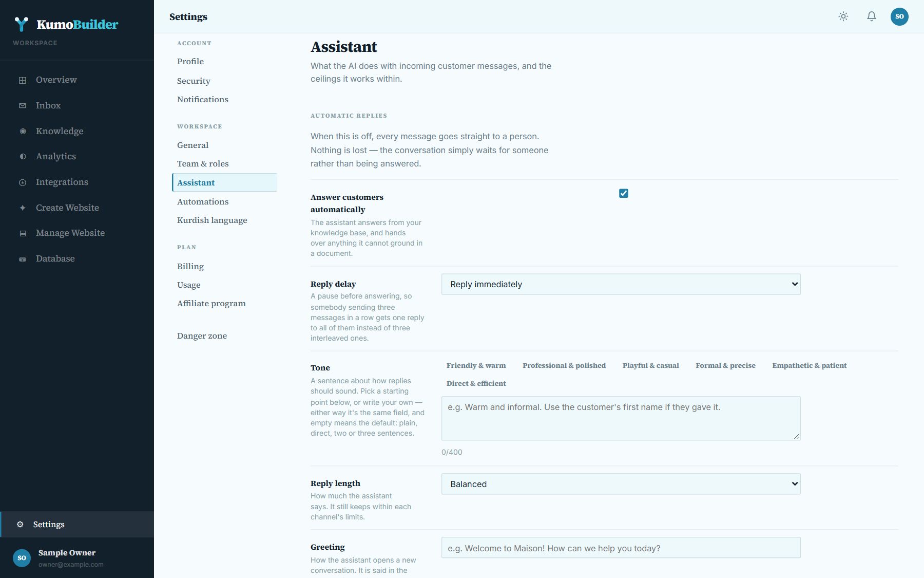Click the 0/400 character counter
This screenshot has height=578, width=924.
[x=452, y=453]
